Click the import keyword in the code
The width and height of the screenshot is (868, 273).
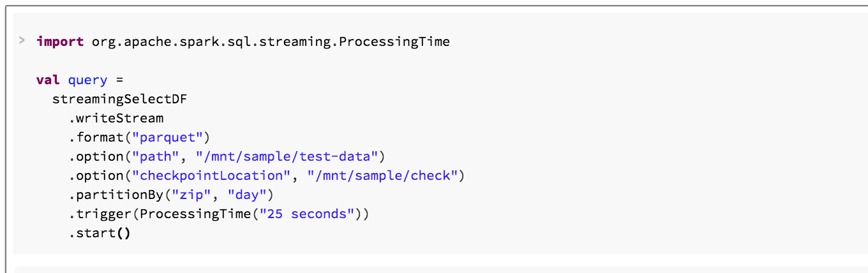point(60,42)
